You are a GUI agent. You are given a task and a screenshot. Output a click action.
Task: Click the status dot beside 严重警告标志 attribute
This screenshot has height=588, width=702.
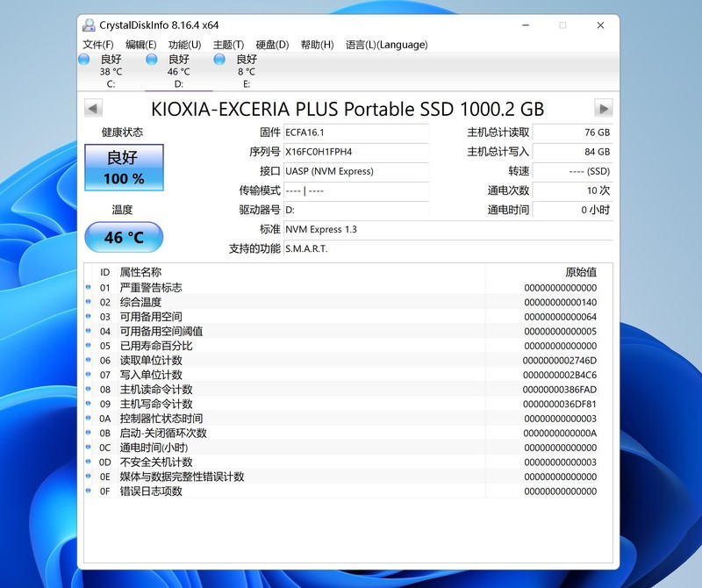click(x=86, y=287)
